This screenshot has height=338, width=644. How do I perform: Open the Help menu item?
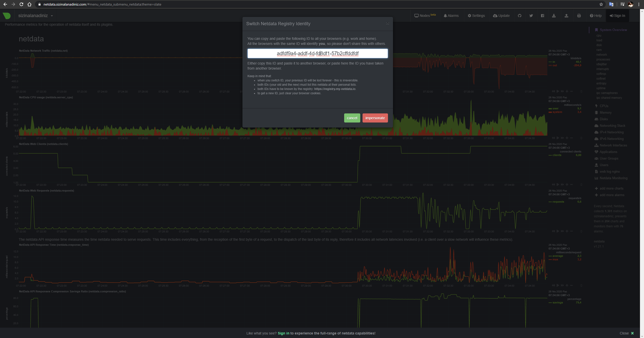click(x=596, y=16)
